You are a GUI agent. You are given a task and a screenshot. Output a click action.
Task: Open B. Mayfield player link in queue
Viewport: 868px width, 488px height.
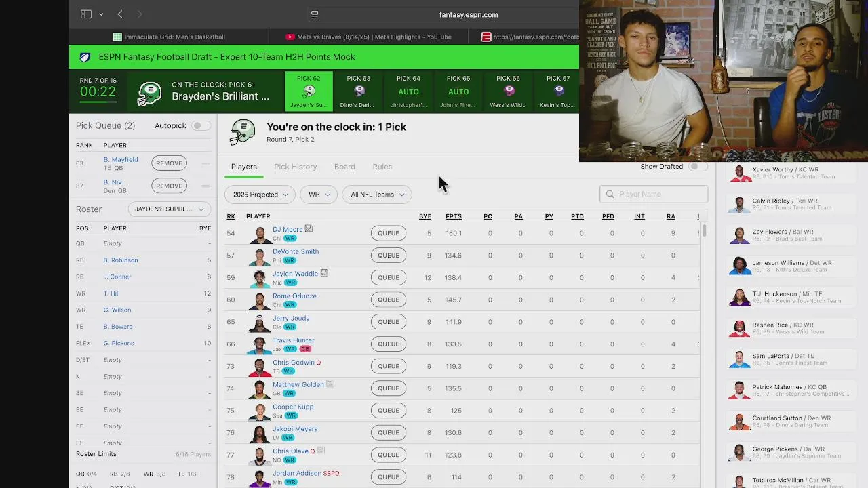point(121,159)
